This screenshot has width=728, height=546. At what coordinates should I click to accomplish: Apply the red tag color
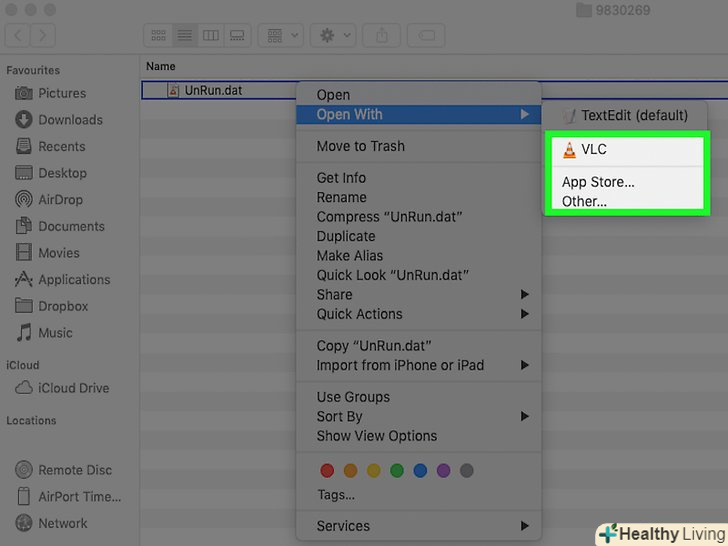pyautogui.click(x=327, y=470)
